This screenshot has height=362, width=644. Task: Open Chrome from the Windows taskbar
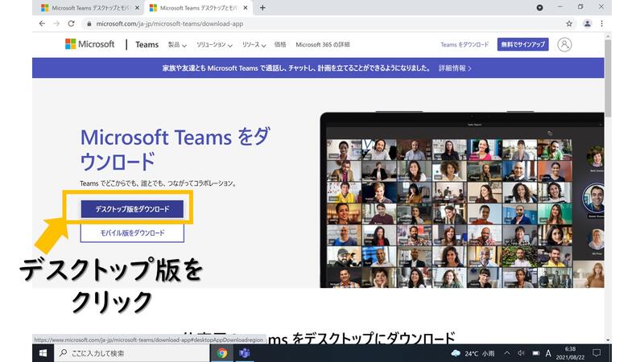point(222,353)
